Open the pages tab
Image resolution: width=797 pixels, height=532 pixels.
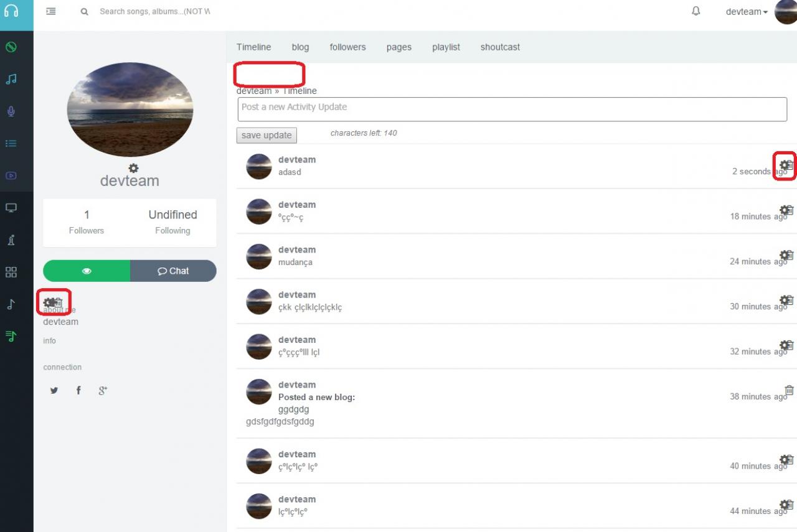click(x=399, y=47)
